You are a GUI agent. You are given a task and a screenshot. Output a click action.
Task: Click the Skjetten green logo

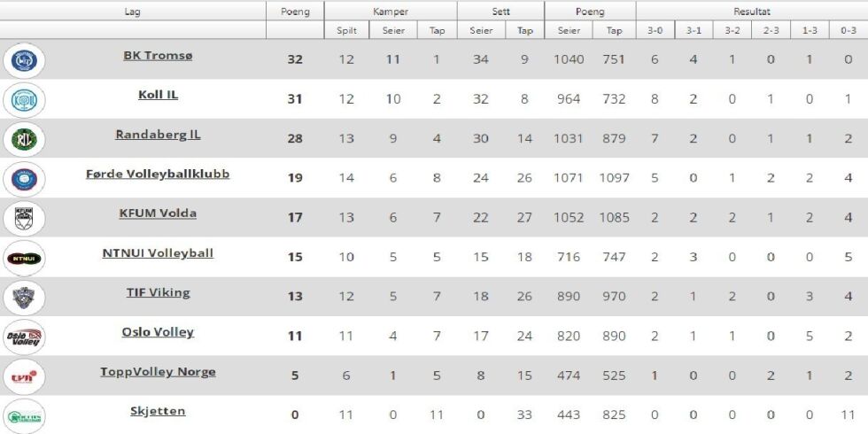pos(24,416)
